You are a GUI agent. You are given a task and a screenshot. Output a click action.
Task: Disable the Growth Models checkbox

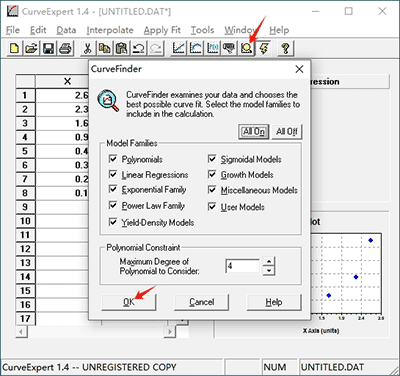pyautogui.click(x=212, y=174)
